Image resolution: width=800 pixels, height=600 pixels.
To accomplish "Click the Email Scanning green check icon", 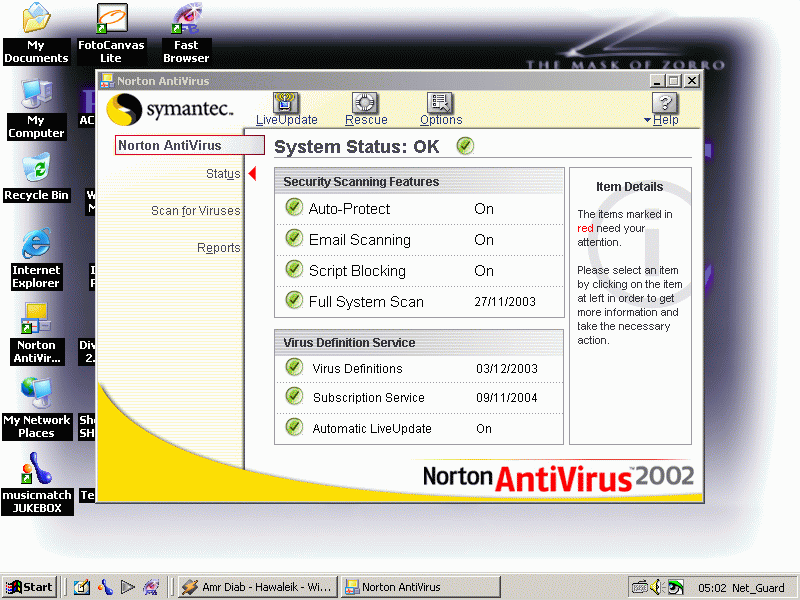I will coord(294,238).
